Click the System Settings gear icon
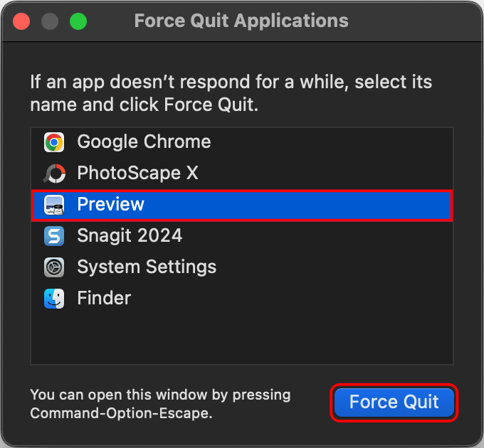 pyautogui.click(x=54, y=267)
